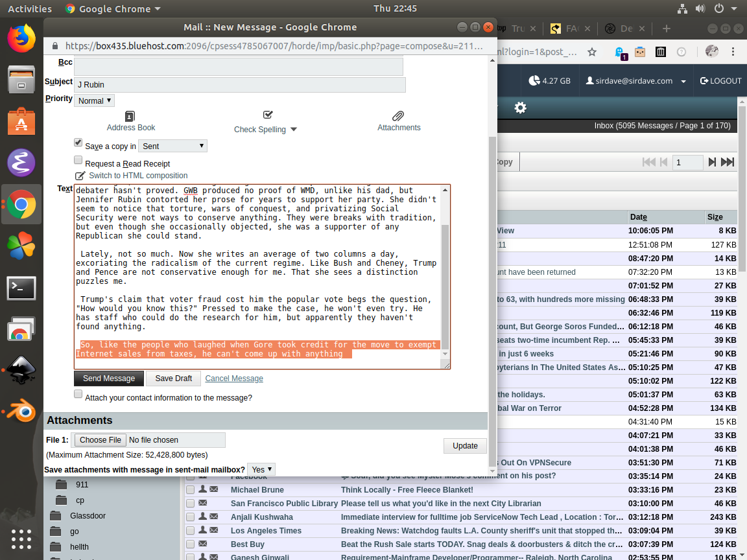This screenshot has height=560, width=747.
Task: Open the Activities menu in top bar
Action: [30, 8]
